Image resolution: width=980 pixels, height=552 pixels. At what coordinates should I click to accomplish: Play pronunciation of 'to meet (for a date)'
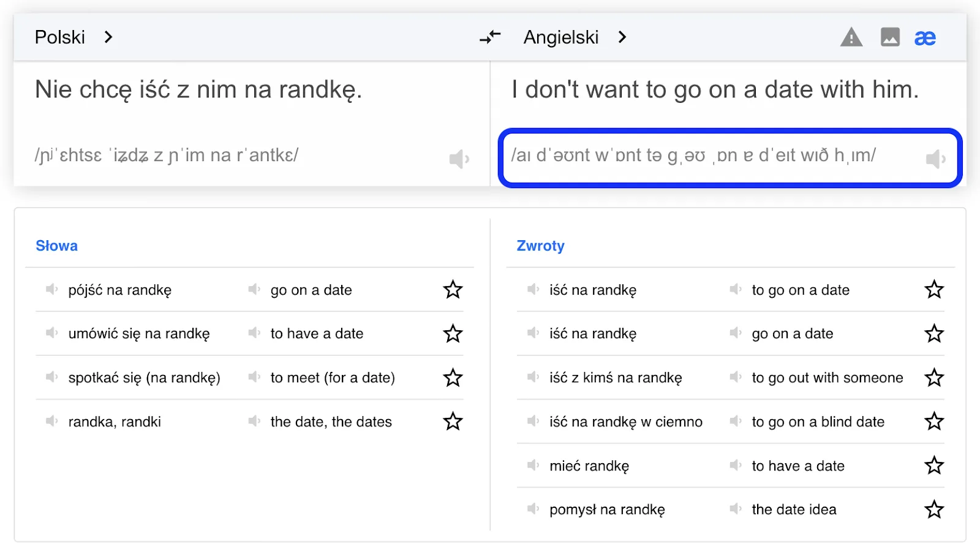pyautogui.click(x=254, y=377)
